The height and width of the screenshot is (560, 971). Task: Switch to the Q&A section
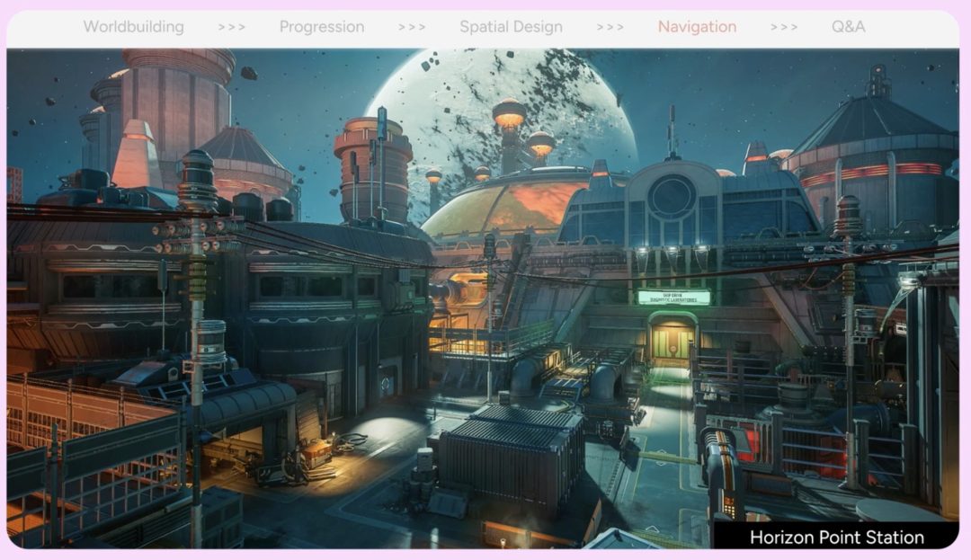tap(848, 27)
